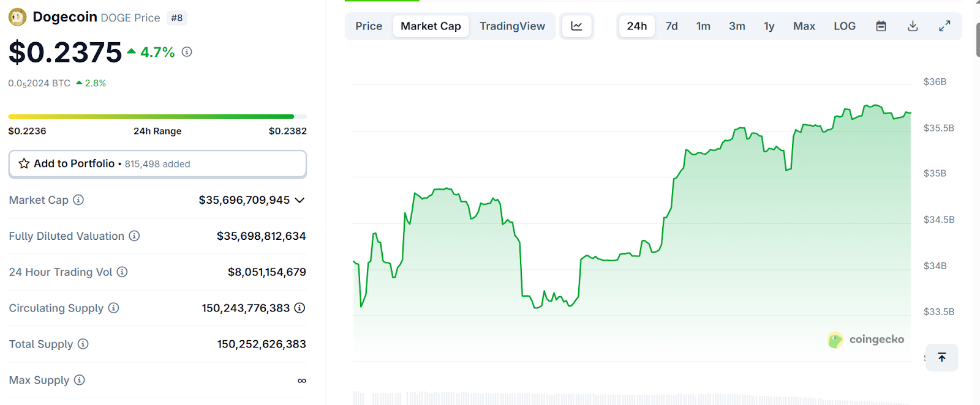Click the scroll-to-top arrow button
The image size is (980, 405).
(x=941, y=357)
